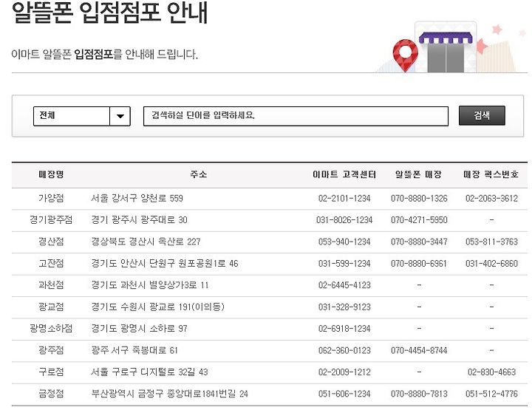
Task: Select fax number 02-830-4663
Action: pos(491,372)
